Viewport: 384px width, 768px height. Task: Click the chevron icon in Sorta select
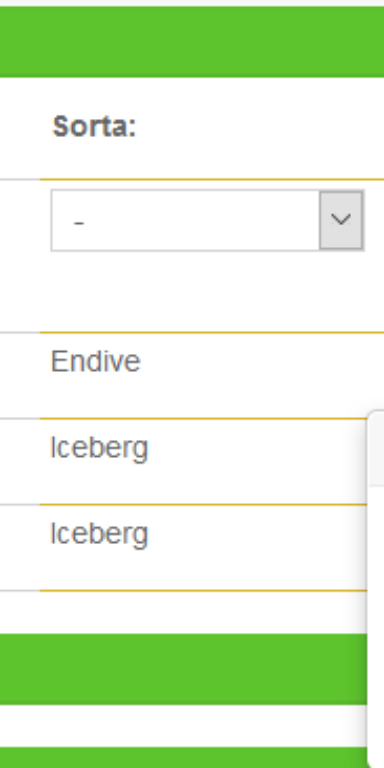click(x=341, y=220)
